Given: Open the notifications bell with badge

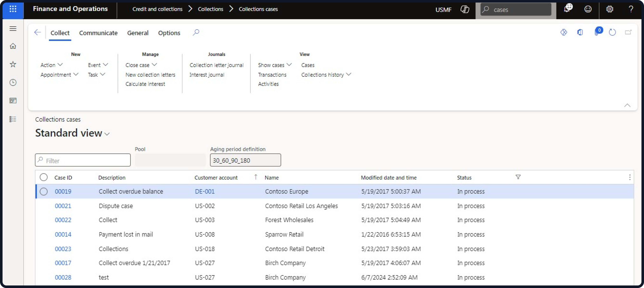Looking at the screenshot, I should click(568, 8).
